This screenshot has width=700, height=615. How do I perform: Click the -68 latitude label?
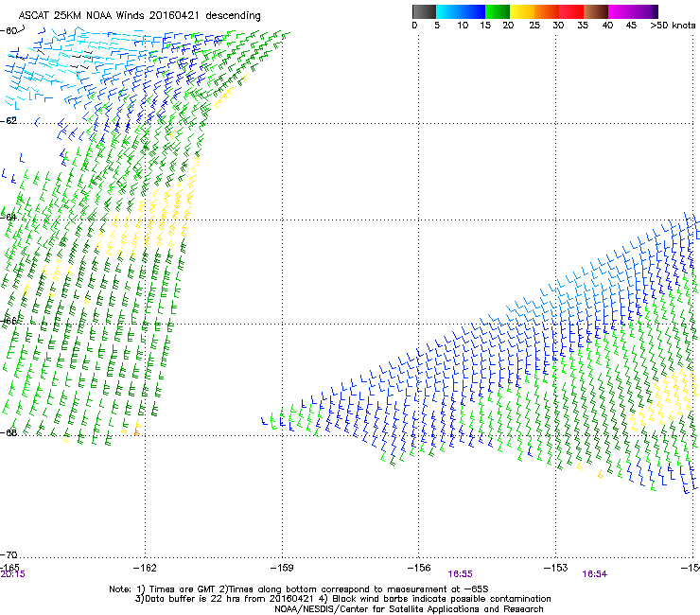tap(9, 432)
